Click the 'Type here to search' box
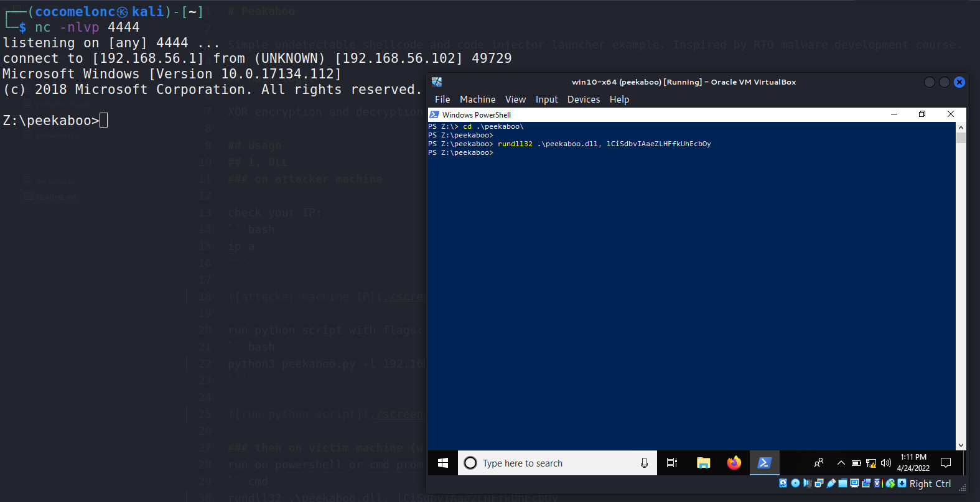The image size is (980, 502). click(558, 463)
